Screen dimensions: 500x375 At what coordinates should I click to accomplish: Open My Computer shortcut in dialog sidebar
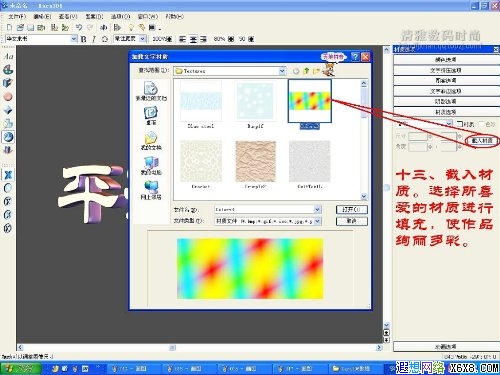(x=151, y=165)
